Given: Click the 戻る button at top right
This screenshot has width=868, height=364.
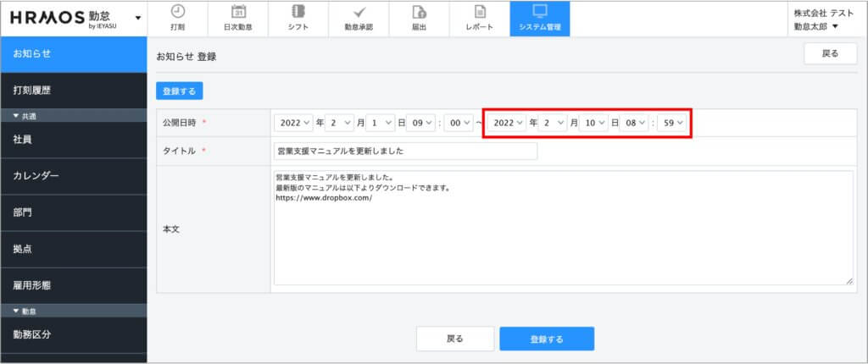Looking at the screenshot, I should [830, 54].
